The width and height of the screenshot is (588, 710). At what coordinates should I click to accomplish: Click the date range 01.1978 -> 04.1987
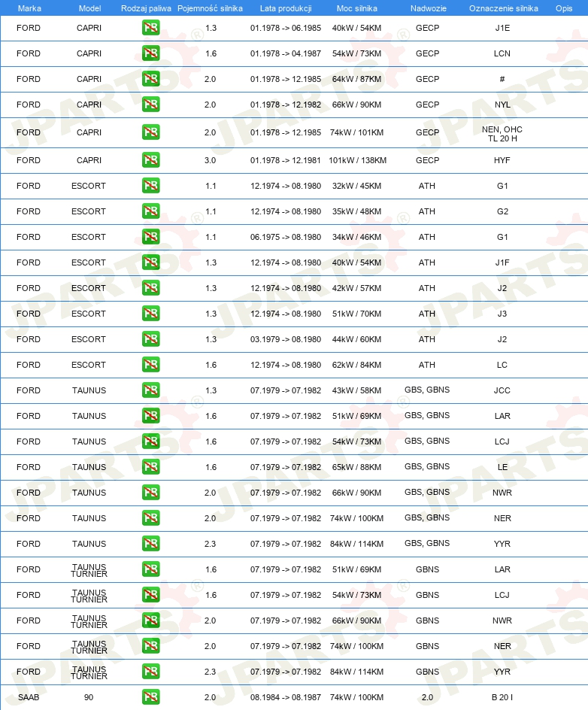click(x=286, y=53)
